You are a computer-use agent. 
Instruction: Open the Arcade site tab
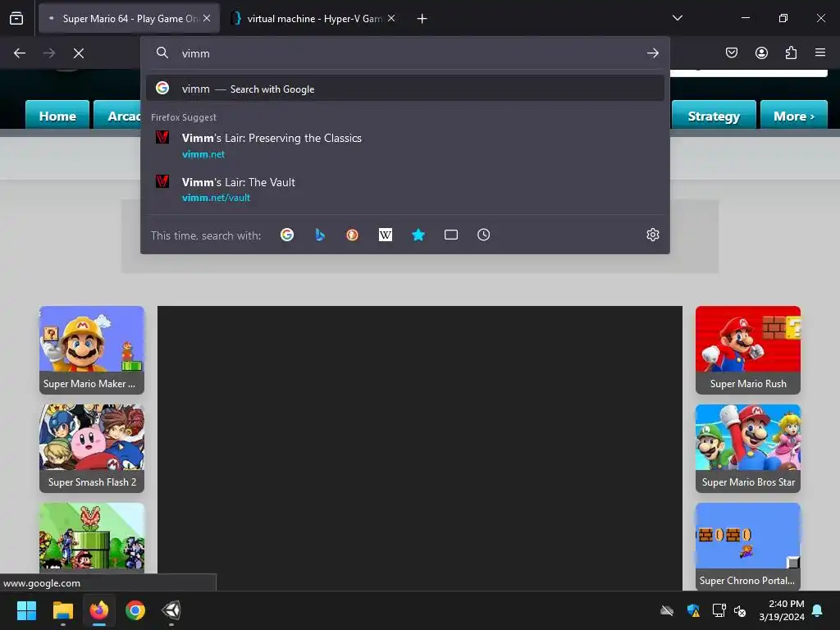point(117,115)
